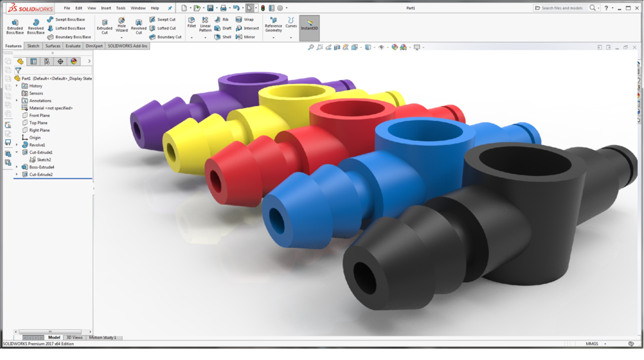Switch to the SOLIDWORKS Add-Ins tab

pyautogui.click(x=127, y=46)
